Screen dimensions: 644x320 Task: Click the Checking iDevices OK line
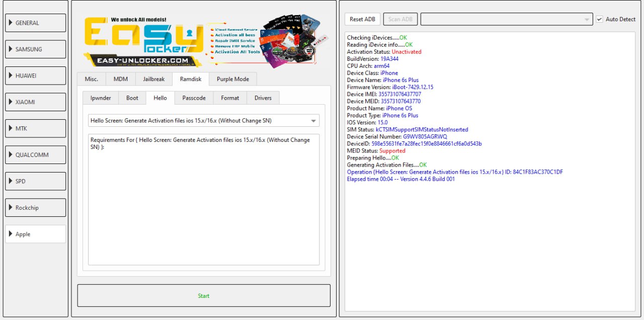point(377,38)
